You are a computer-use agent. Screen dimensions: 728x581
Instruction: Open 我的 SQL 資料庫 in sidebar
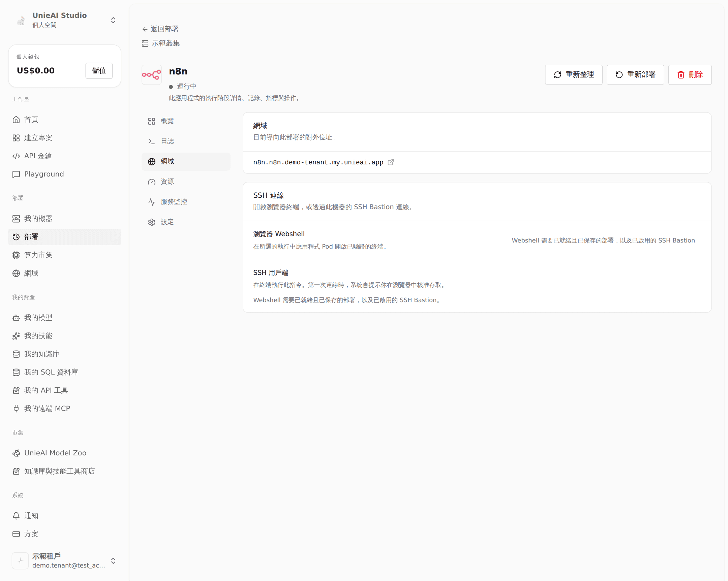click(65, 372)
